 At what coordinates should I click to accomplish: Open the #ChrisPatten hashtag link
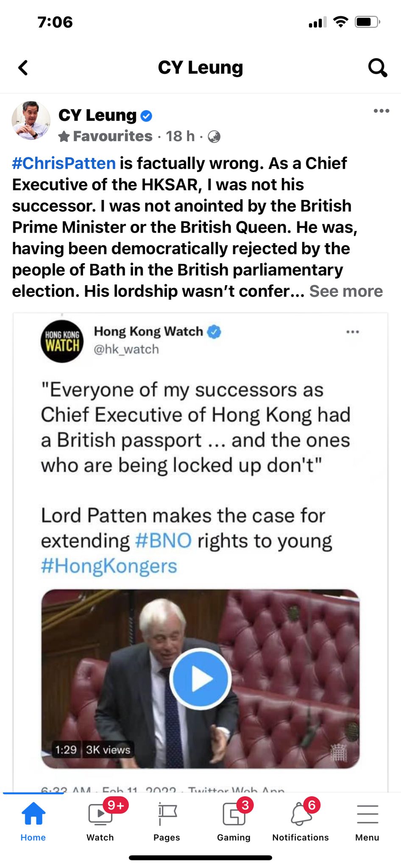click(x=64, y=163)
